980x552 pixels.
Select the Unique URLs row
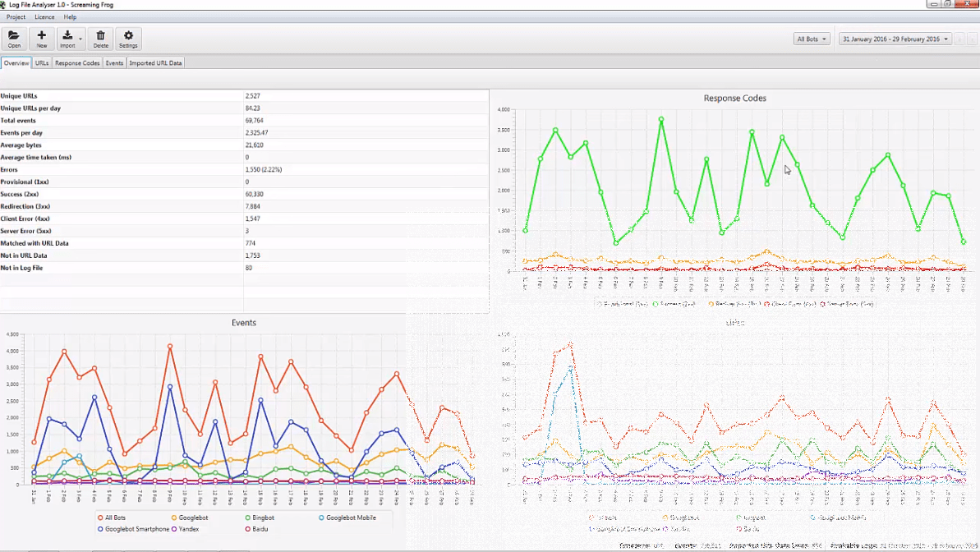pyautogui.click(x=122, y=96)
